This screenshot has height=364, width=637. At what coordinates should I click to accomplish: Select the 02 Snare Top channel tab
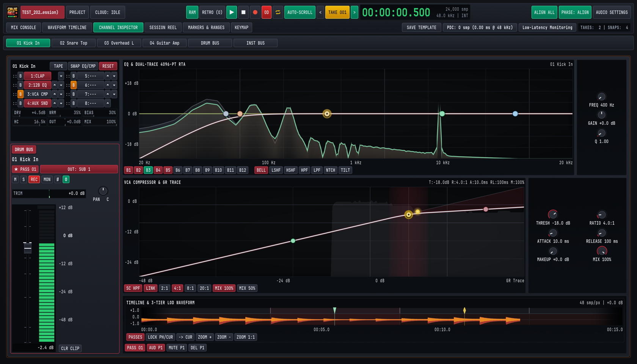point(74,43)
